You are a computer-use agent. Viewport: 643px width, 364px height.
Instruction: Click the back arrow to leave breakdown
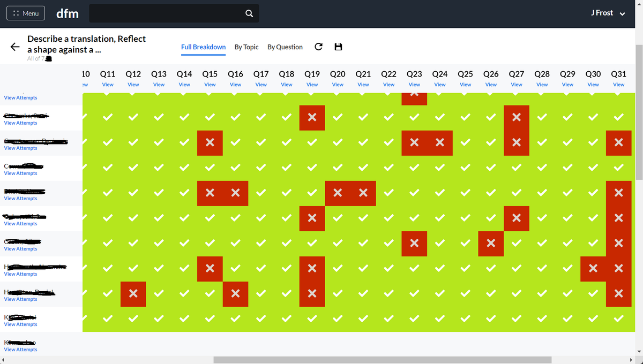(14, 47)
